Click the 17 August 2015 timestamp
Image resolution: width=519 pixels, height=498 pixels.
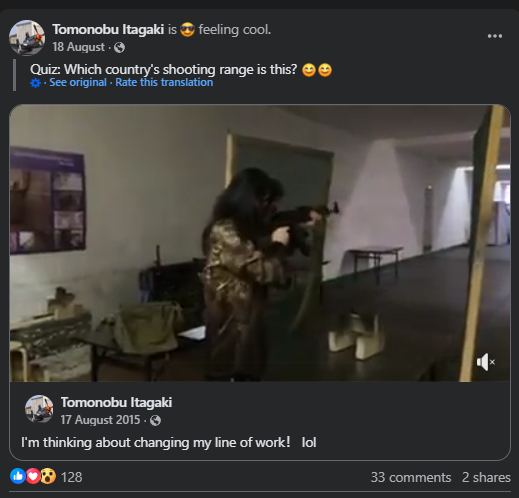click(100, 420)
